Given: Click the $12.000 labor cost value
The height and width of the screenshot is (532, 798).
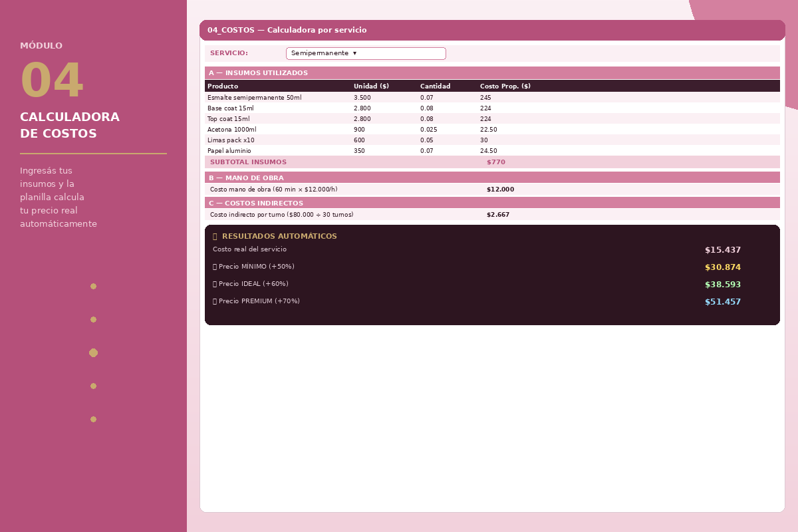Looking at the screenshot, I should (500, 190).
